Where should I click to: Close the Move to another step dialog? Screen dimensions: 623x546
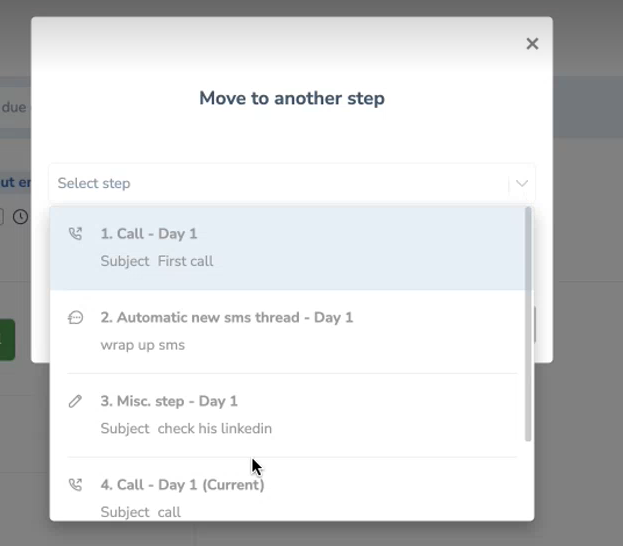532,44
